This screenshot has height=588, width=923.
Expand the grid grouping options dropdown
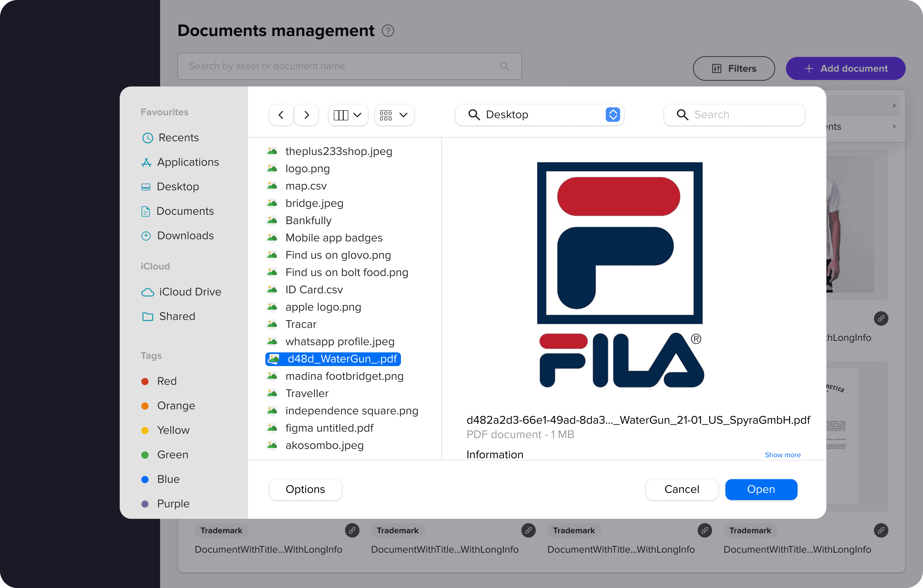(394, 115)
